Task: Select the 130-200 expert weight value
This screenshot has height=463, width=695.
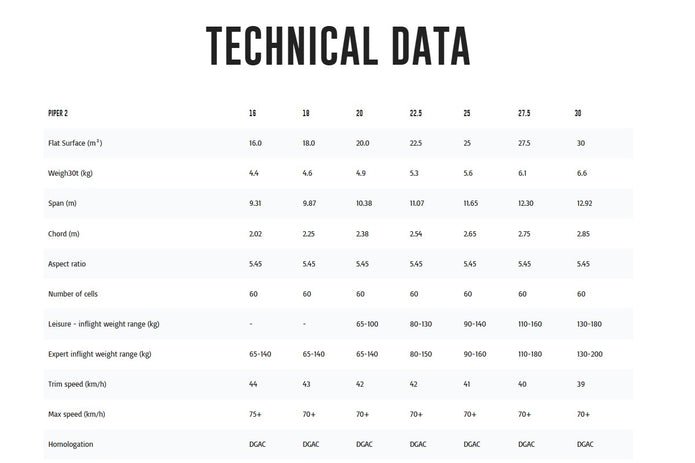Action: pyautogui.click(x=590, y=354)
